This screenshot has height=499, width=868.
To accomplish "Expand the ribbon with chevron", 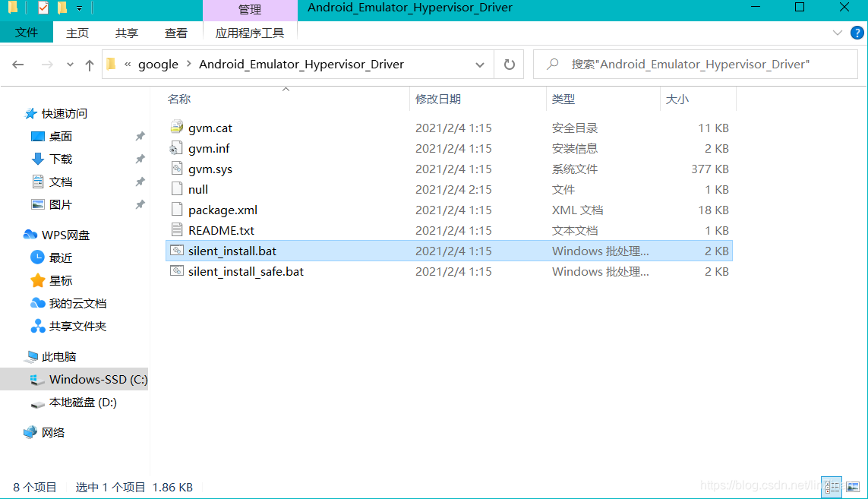I will point(837,33).
